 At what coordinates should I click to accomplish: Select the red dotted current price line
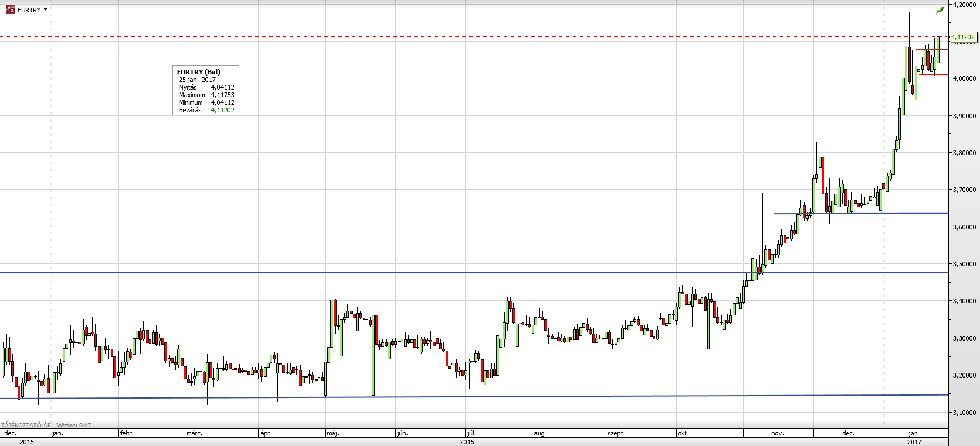tap(474, 37)
